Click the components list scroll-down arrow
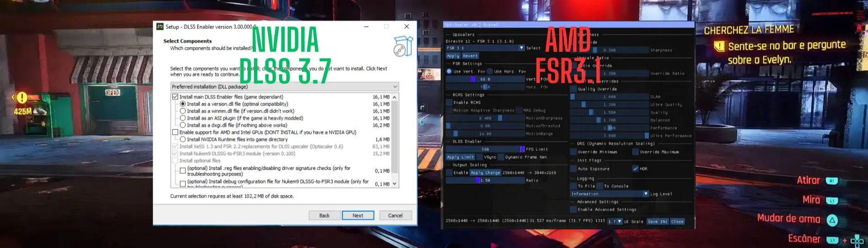 point(395,184)
